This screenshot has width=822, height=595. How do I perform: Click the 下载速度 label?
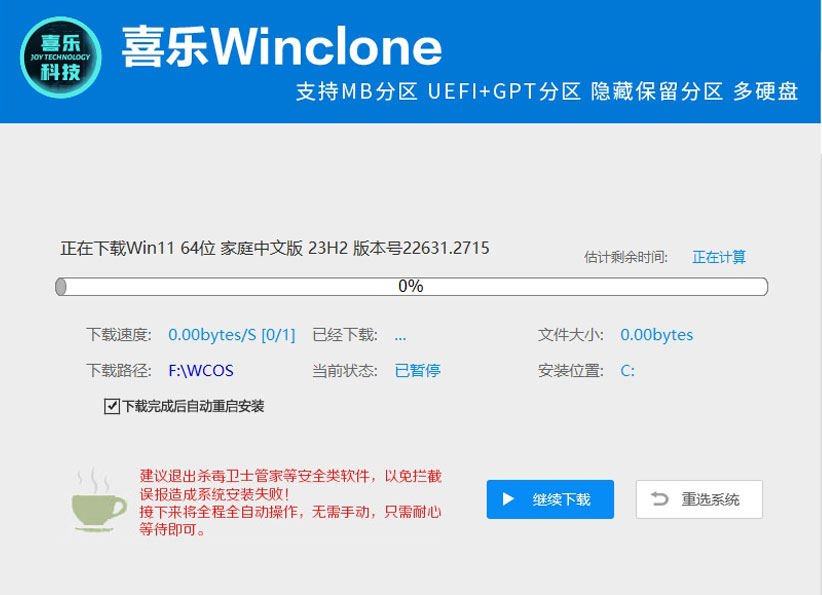119,334
